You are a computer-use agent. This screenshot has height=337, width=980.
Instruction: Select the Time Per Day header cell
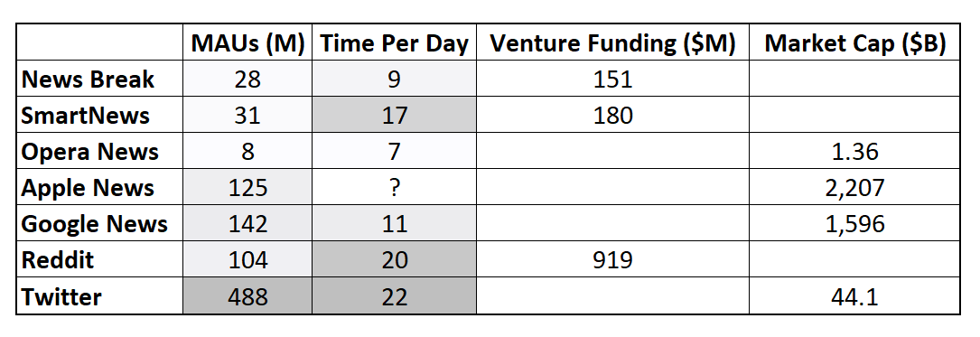pyautogui.click(x=394, y=42)
